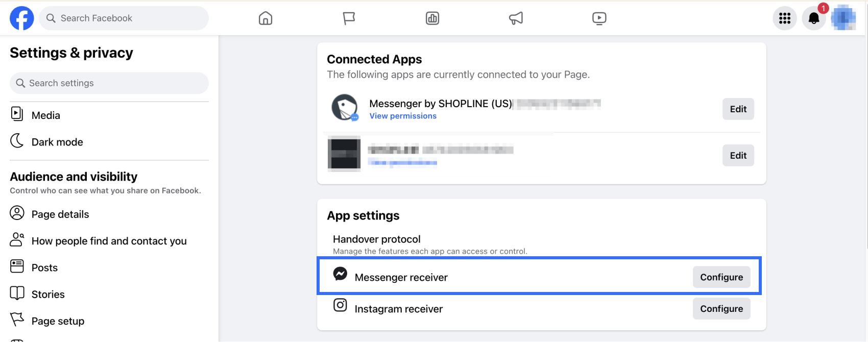Configure the Messenger receiver

(721, 277)
